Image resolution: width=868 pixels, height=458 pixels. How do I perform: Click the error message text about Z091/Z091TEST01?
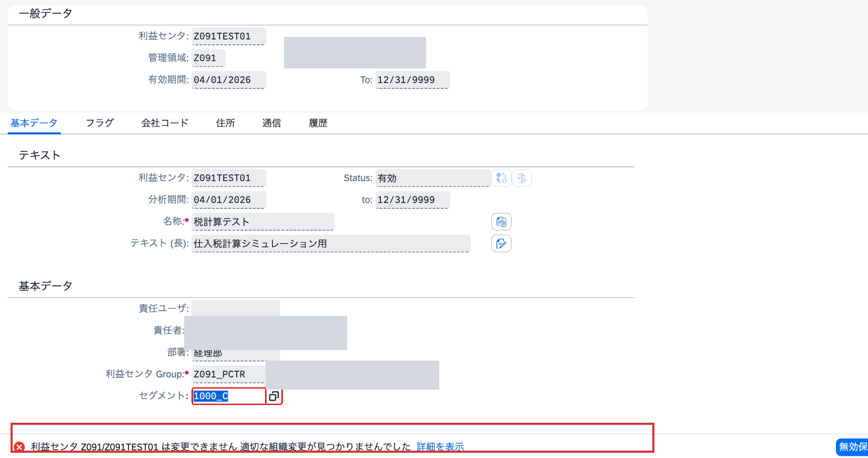pyautogui.click(x=220, y=447)
